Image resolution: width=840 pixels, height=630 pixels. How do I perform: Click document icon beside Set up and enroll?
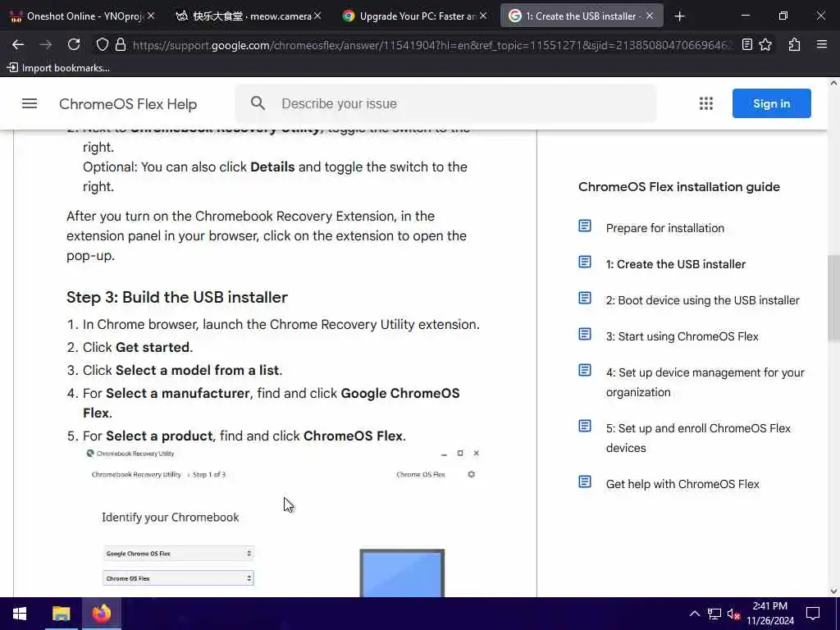coord(585,426)
